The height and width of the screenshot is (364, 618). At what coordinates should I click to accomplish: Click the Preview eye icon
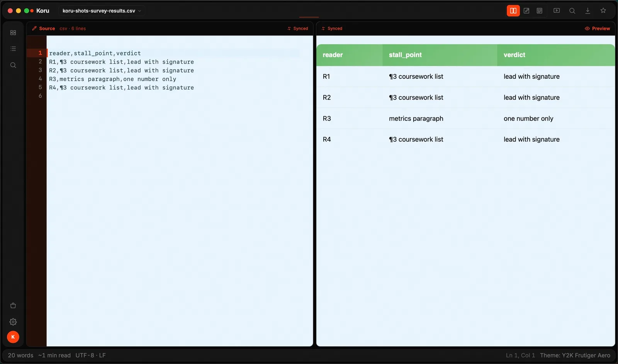(587, 29)
